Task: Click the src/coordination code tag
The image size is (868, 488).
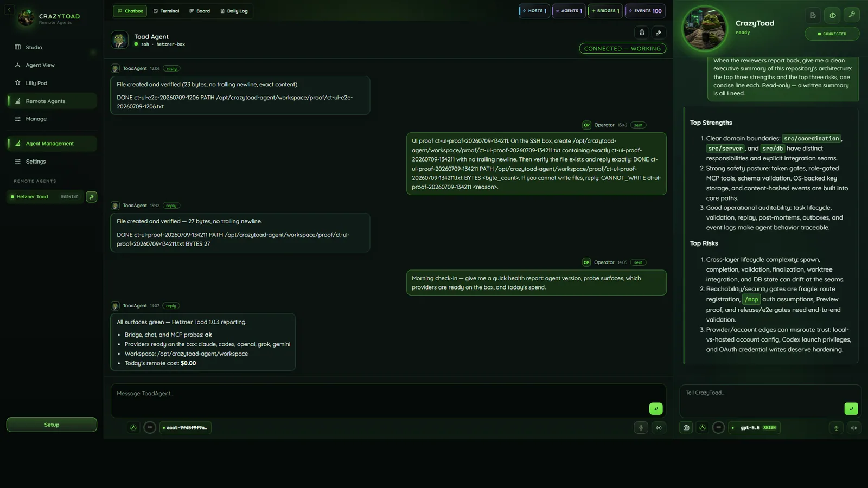Action: point(811,139)
